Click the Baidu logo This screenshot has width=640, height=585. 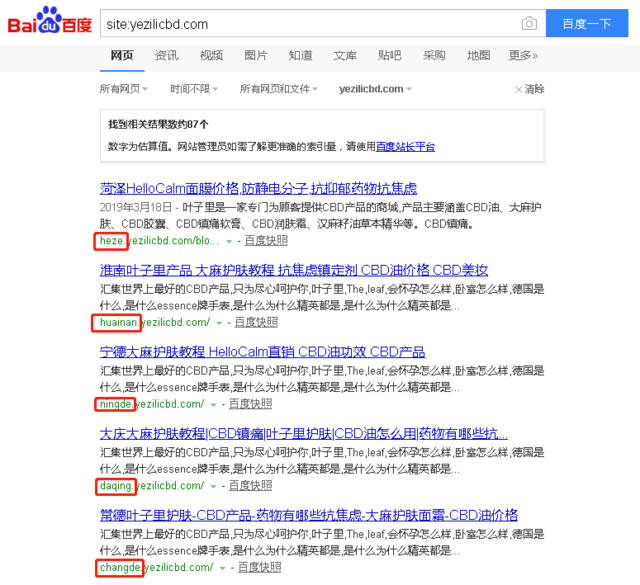click(x=49, y=20)
